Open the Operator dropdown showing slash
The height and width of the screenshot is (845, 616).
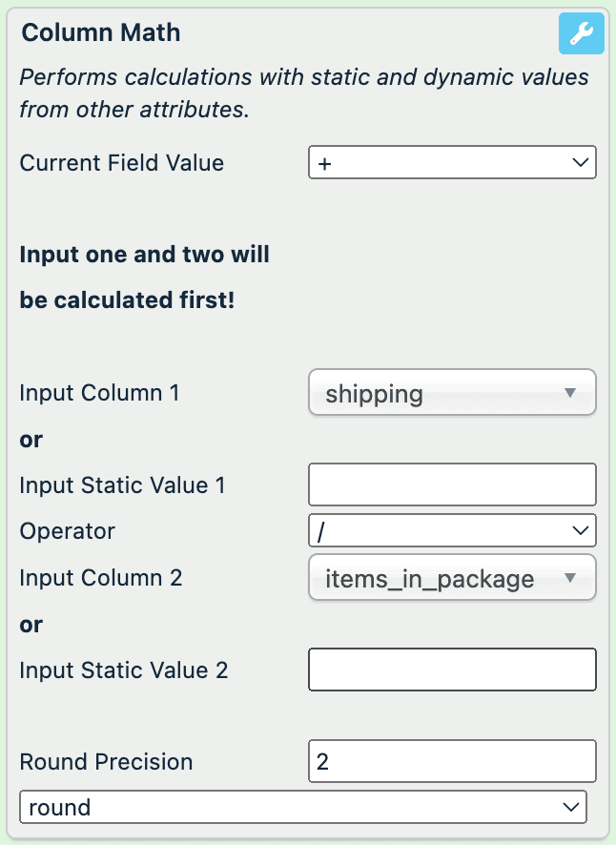coord(452,530)
